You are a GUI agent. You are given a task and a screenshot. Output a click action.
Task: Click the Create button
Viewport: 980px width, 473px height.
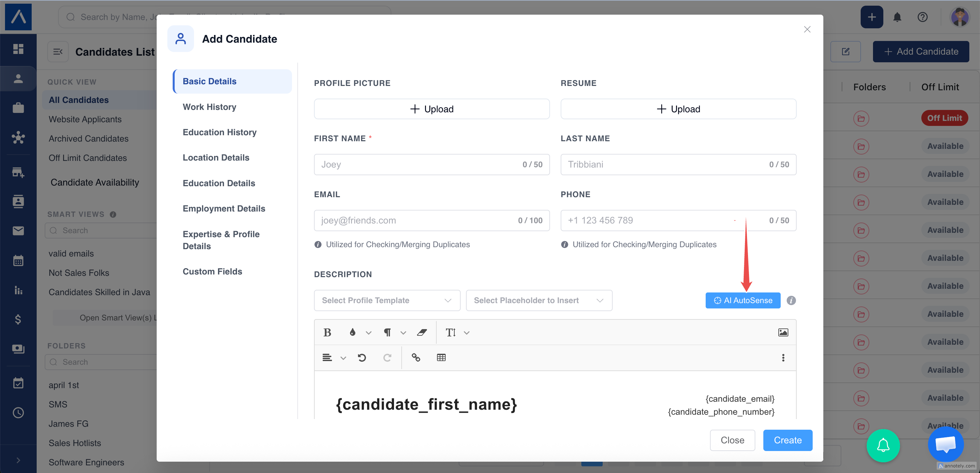[787, 440]
